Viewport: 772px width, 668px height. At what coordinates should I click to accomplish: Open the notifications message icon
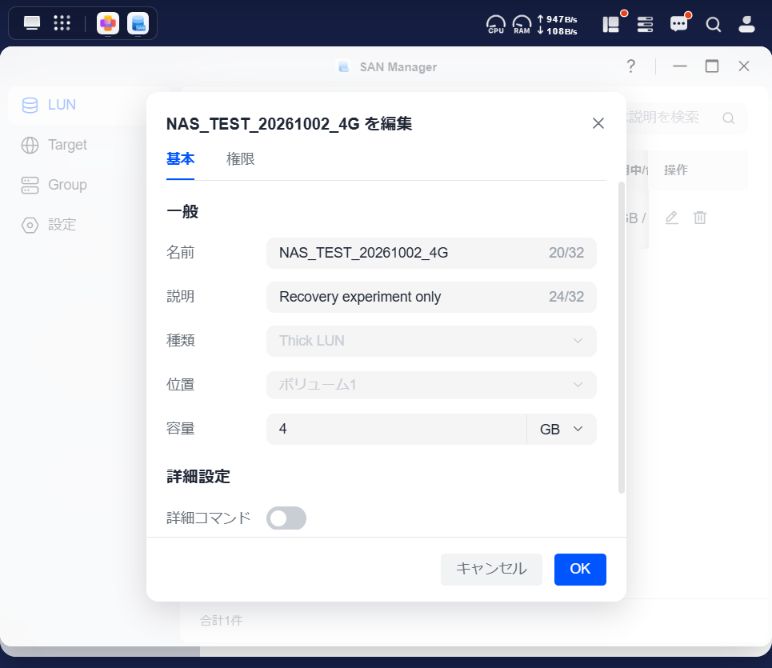point(679,24)
